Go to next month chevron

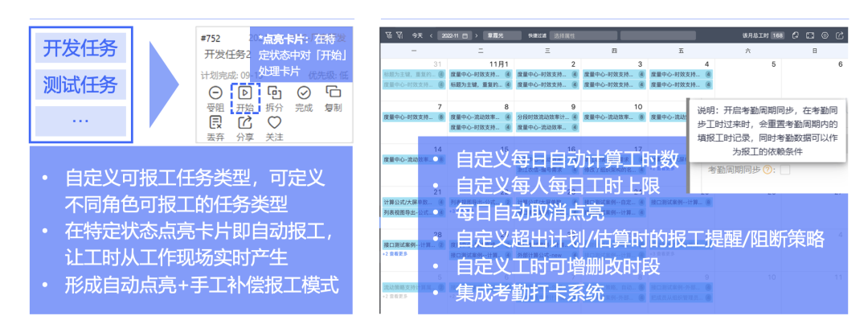point(476,35)
